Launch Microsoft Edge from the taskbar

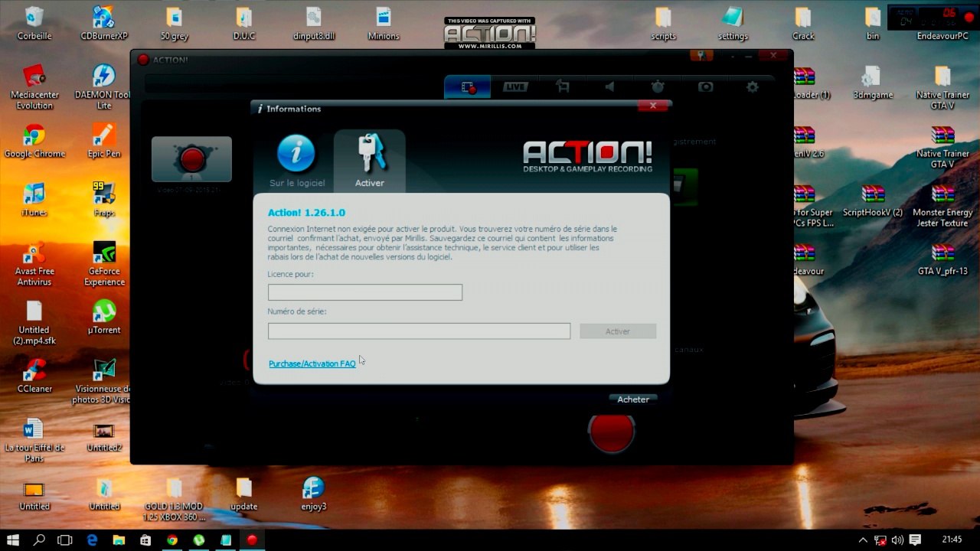pyautogui.click(x=93, y=540)
